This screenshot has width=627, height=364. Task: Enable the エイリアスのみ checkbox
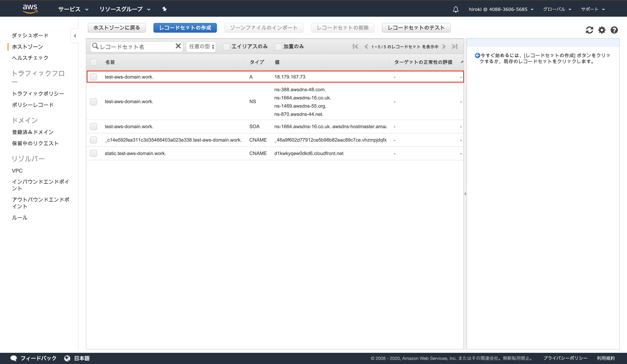click(226, 46)
